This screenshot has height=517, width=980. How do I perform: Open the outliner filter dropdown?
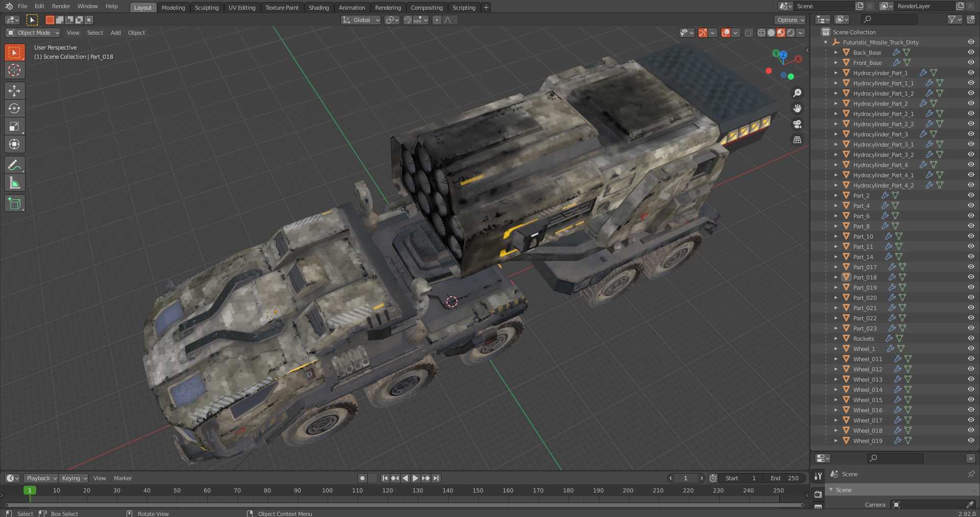click(x=954, y=19)
